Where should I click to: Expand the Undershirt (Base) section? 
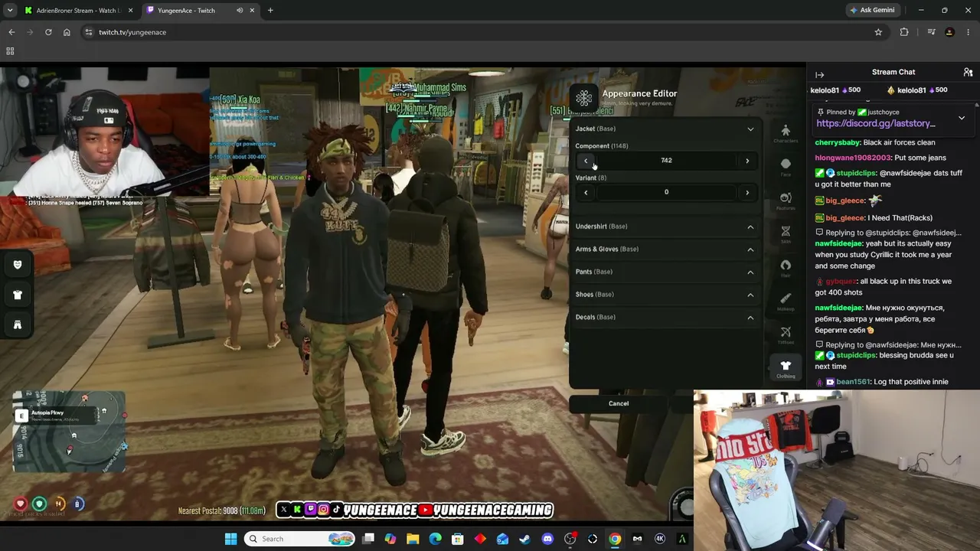750,227
